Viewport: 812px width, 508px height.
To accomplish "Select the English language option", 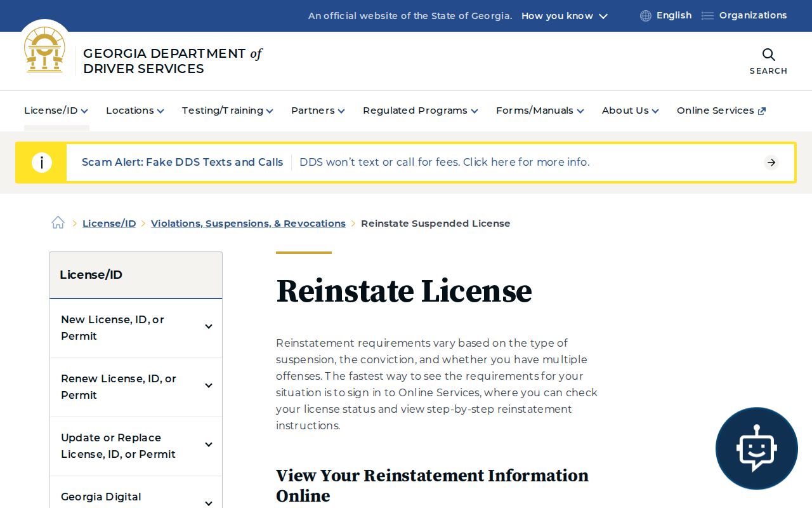I will click(674, 15).
